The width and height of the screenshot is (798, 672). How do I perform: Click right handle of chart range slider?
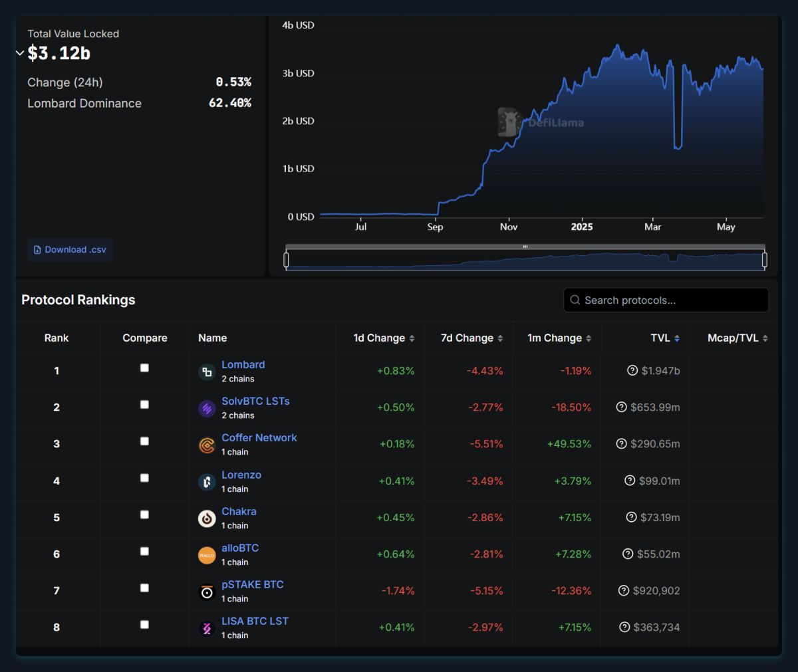pyautogui.click(x=765, y=260)
